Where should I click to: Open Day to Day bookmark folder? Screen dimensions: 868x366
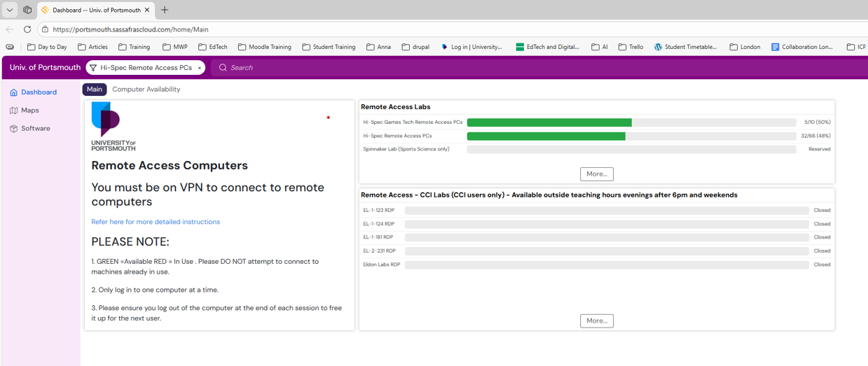click(47, 47)
